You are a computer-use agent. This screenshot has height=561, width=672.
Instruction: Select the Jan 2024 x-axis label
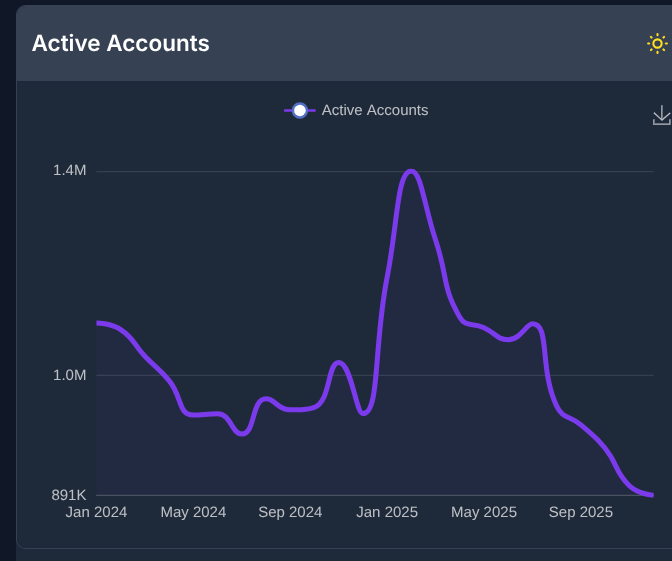[x=97, y=512]
